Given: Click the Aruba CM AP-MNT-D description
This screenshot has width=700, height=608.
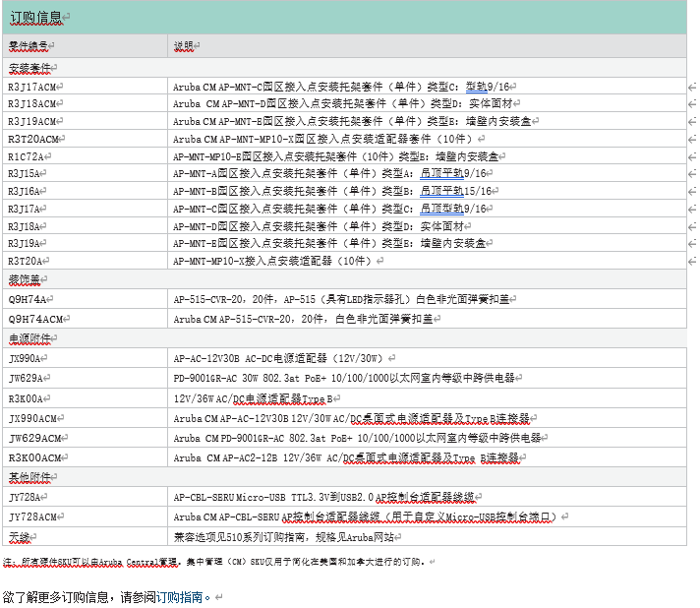Looking at the screenshot, I should [342, 103].
